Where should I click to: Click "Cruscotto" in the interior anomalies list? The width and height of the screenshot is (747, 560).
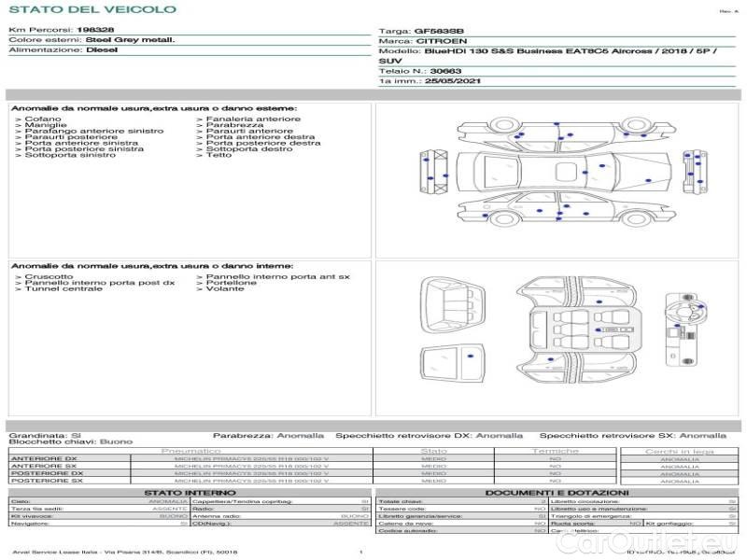tap(49, 276)
